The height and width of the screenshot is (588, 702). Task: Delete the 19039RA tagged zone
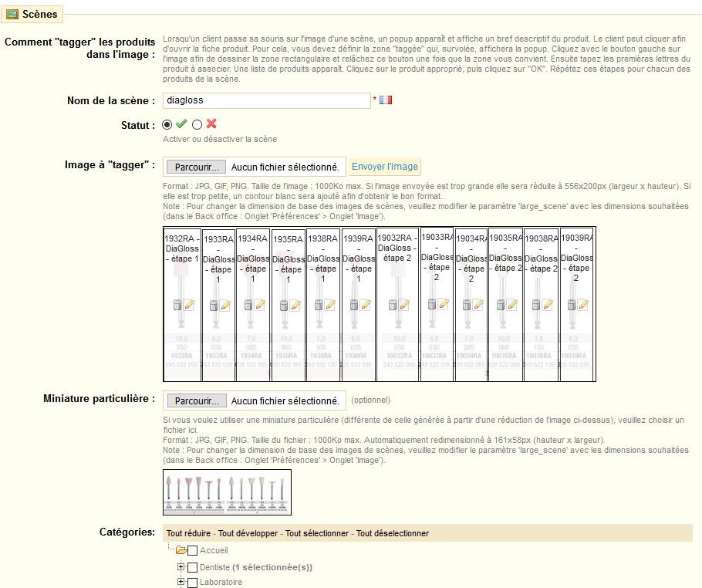572,305
